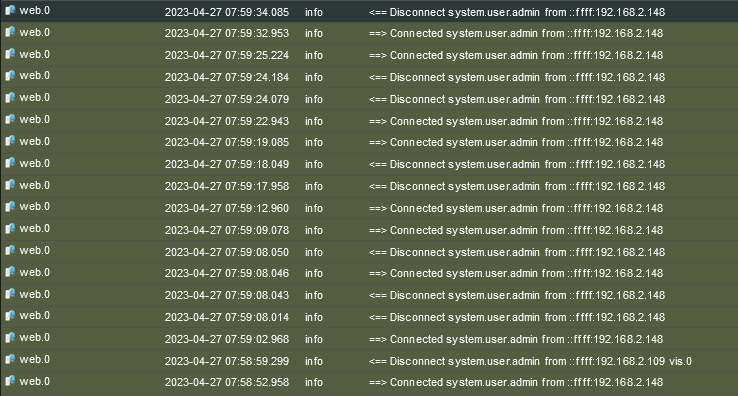
Task: Click the web.0 icon in the 07:59:17.958 row
Action: coord(10,185)
